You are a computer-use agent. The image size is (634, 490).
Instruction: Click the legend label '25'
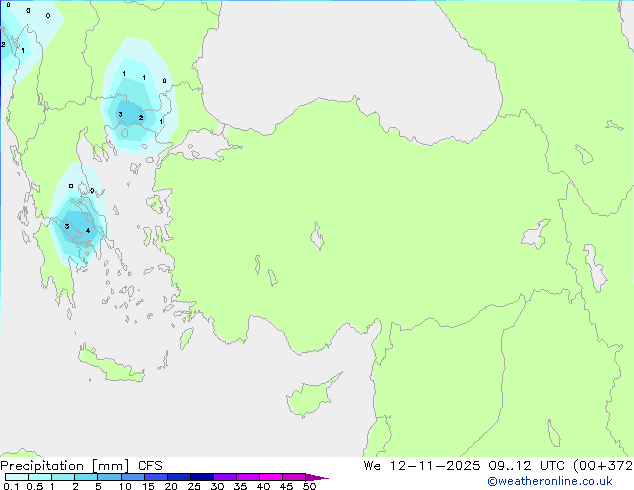pos(194,486)
